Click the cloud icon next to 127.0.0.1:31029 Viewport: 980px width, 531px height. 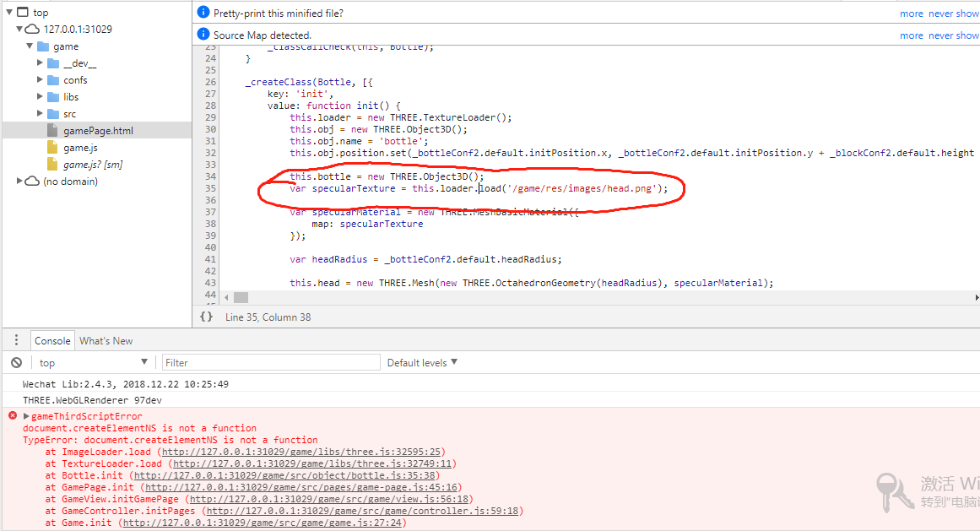tap(33, 29)
